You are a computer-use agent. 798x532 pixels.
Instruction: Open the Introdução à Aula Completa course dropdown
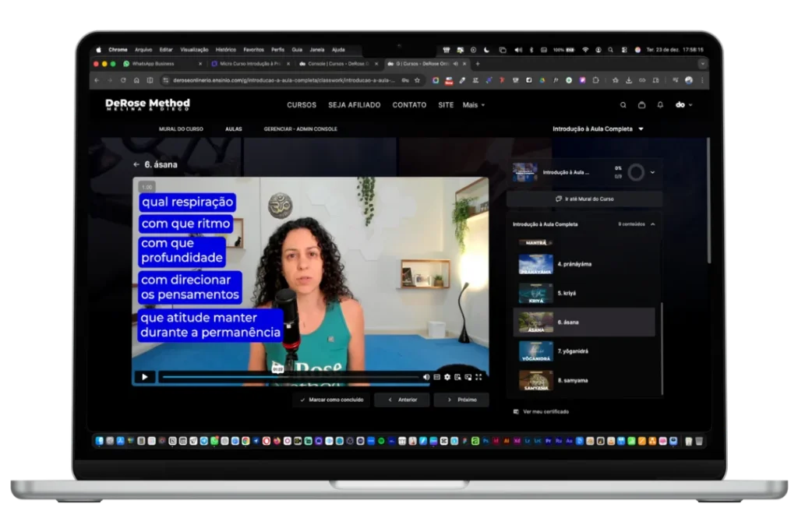[x=598, y=129]
